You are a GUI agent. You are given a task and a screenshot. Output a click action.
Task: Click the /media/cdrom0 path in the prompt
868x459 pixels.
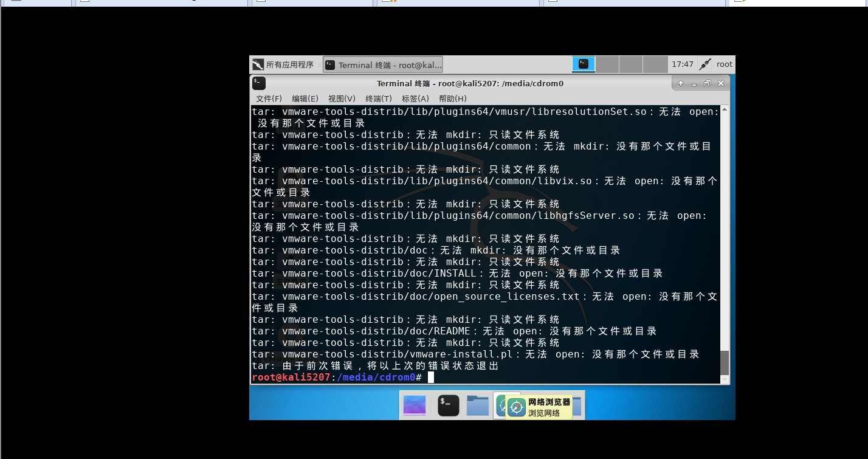click(x=376, y=378)
